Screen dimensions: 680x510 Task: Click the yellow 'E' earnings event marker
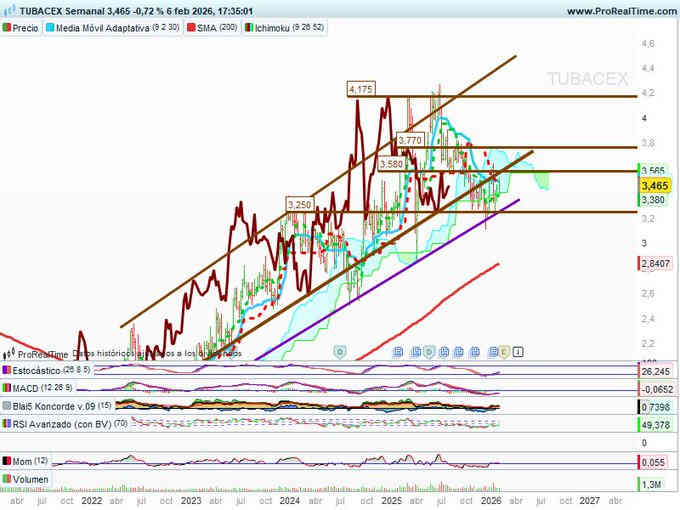[x=505, y=352]
